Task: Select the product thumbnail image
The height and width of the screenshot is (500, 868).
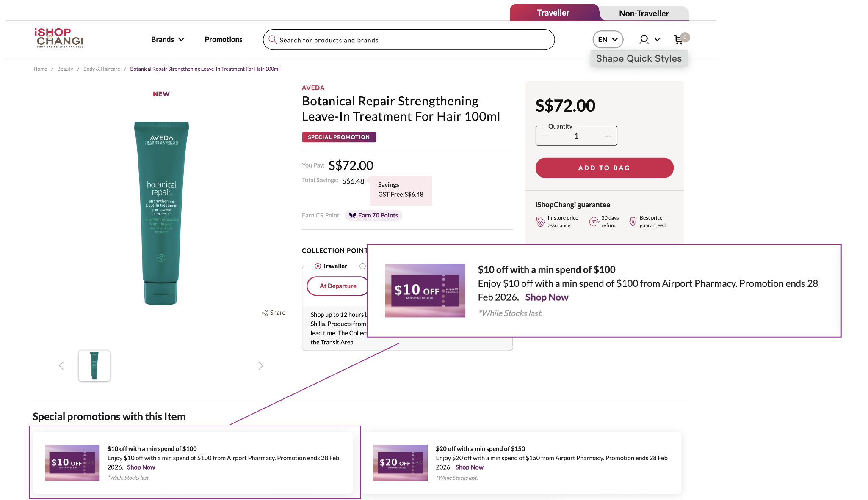Action: (94, 366)
